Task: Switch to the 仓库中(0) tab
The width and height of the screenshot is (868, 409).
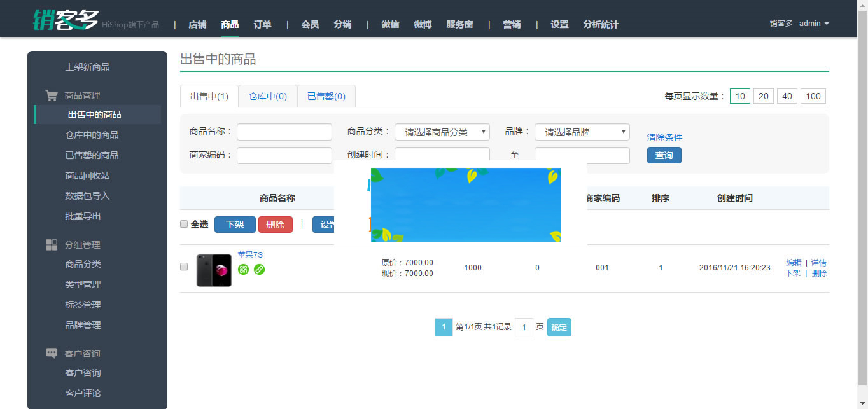Action: point(267,95)
